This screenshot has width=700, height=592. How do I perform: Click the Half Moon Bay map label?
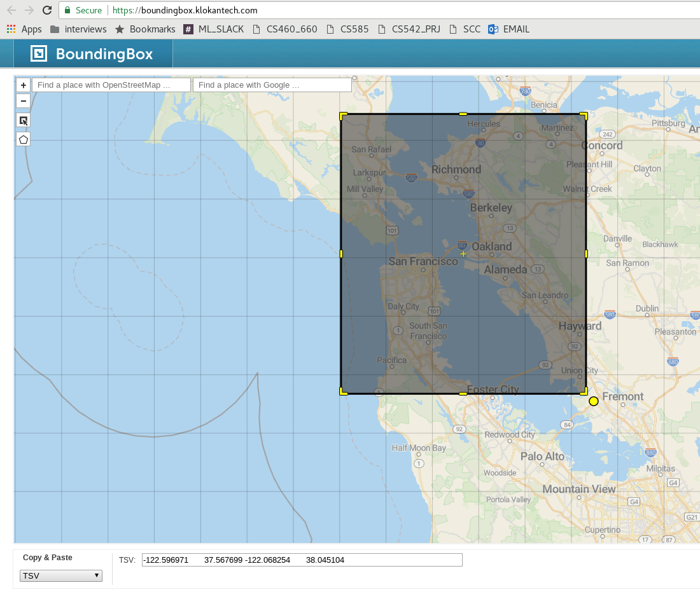click(x=419, y=448)
